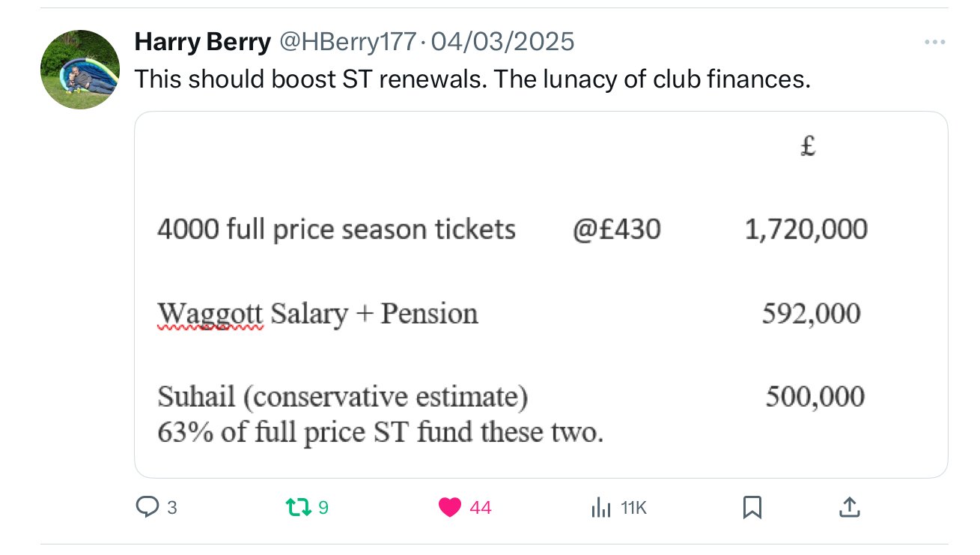Click the 44 likes count
Viewport: 980px width, 555px height.
pyautogui.click(x=481, y=509)
